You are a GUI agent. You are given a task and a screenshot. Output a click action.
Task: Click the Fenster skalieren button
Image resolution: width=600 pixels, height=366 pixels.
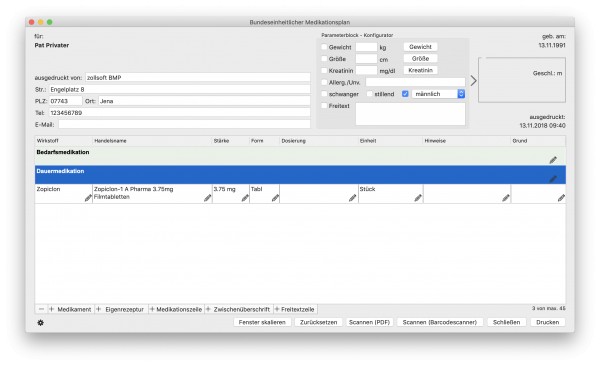point(262,322)
